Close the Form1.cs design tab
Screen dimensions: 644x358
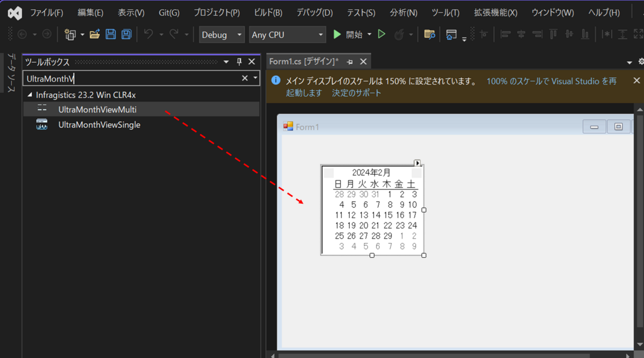[x=363, y=62]
